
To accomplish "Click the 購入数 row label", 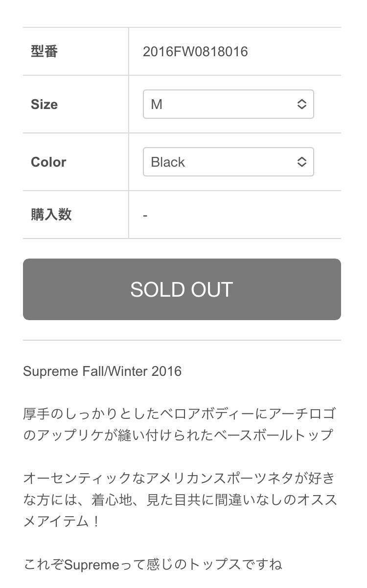I will pyautogui.click(x=51, y=215).
